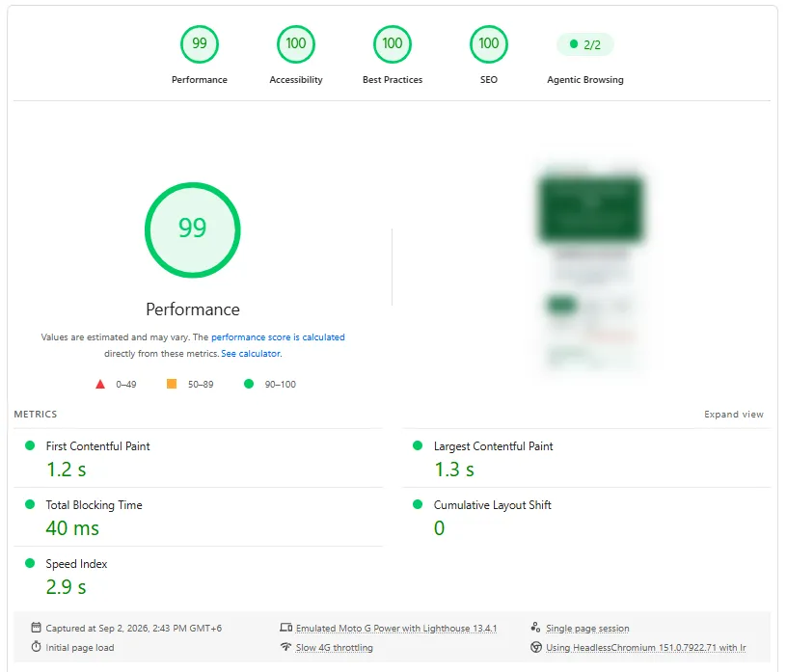Jump to the SEO score gauge
The image size is (787, 672).
click(488, 44)
